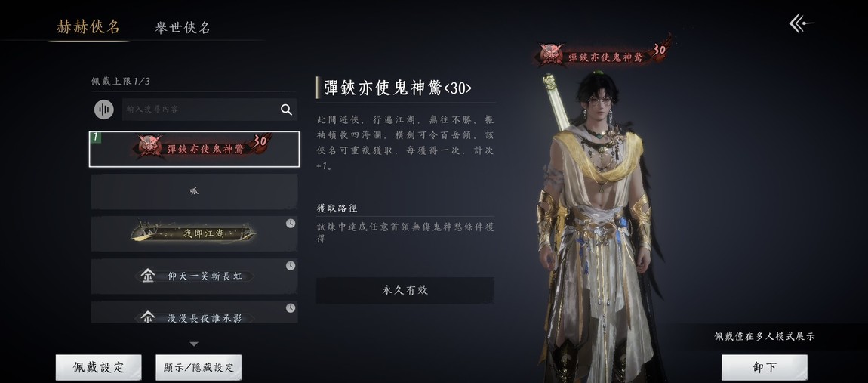Switch to the 舉世俠名 tab
This screenshot has height=383, width=868.
183,28
